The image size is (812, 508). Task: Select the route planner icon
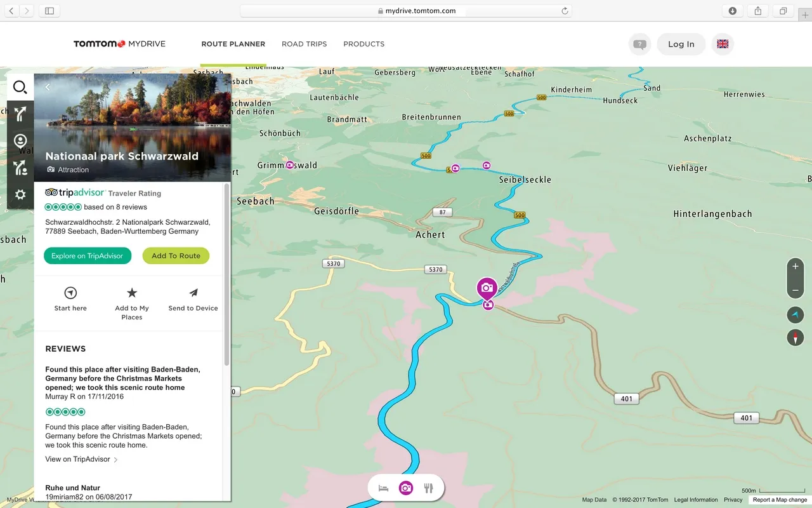(20, 114)
